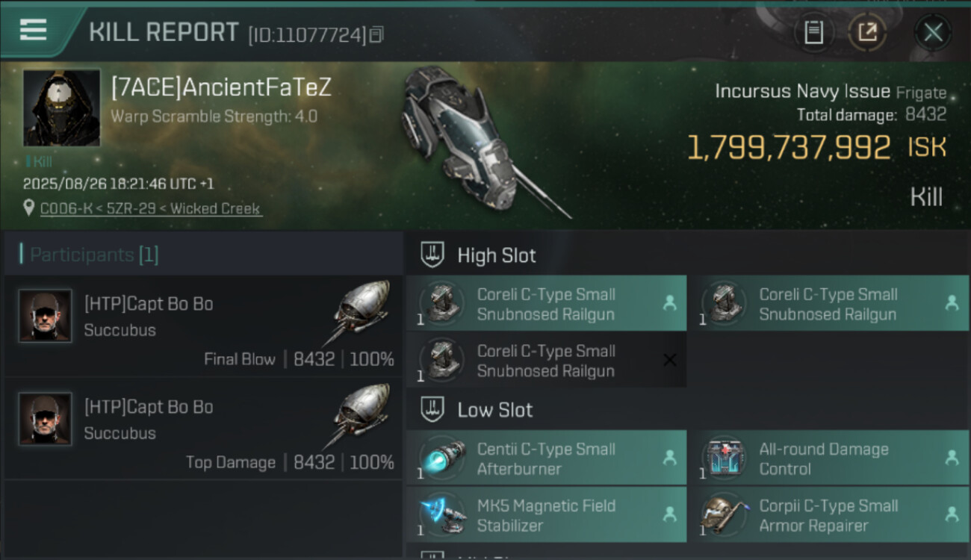Click the Succubus ship icon in Final Blow row
Image resolution: width=971 pixels, height=560 pixels.
click(x=362, y=311)
